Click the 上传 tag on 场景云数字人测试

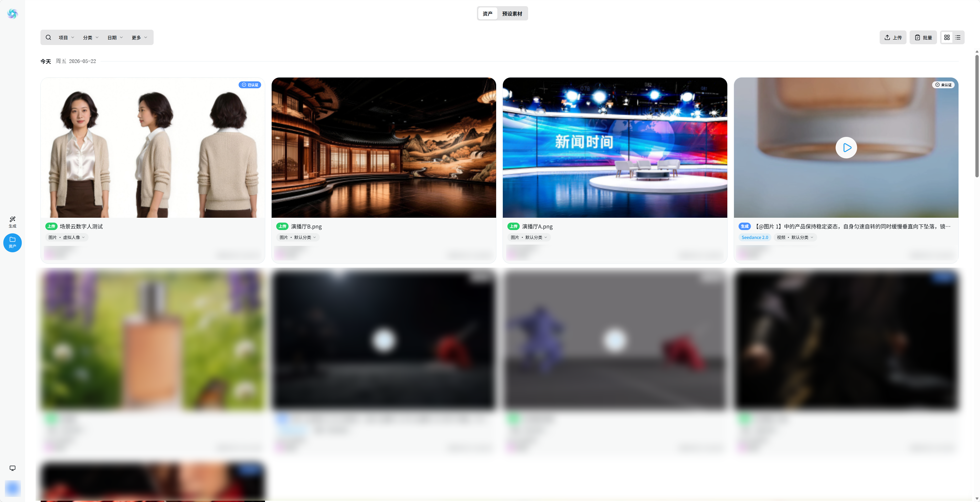point(51,226)
